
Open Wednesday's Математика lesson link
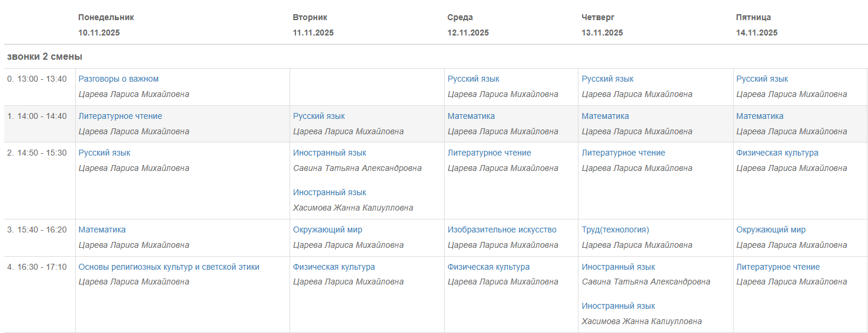[471, 116]
